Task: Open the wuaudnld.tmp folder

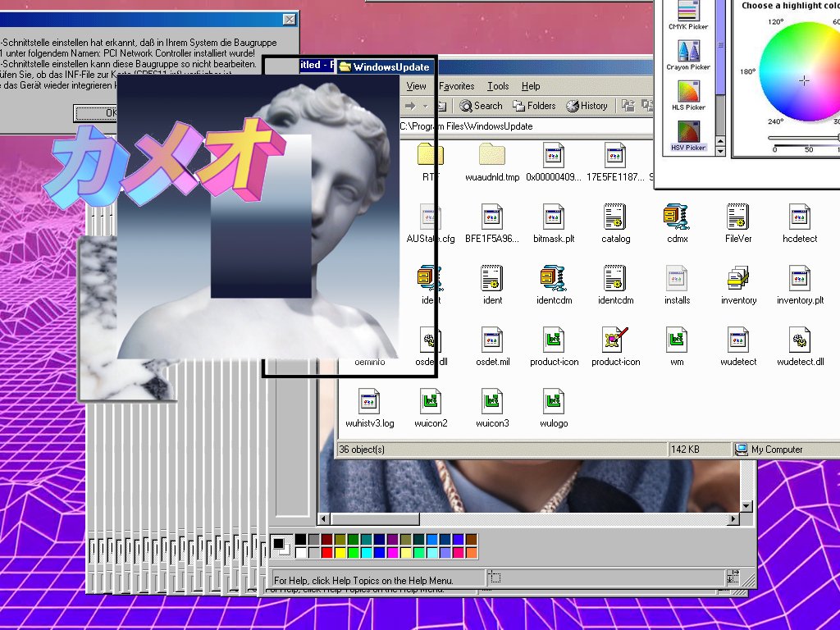Action: tap(492, 155)
